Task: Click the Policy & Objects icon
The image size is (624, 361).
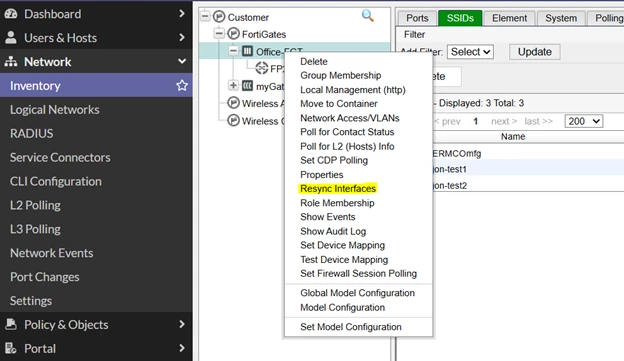Action: point(11,324)
